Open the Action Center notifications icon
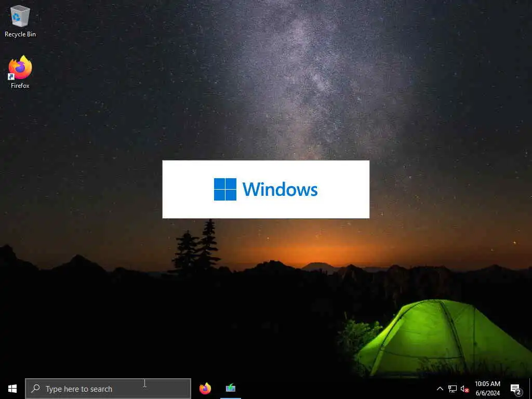532x399 pixels. point(516,389)
